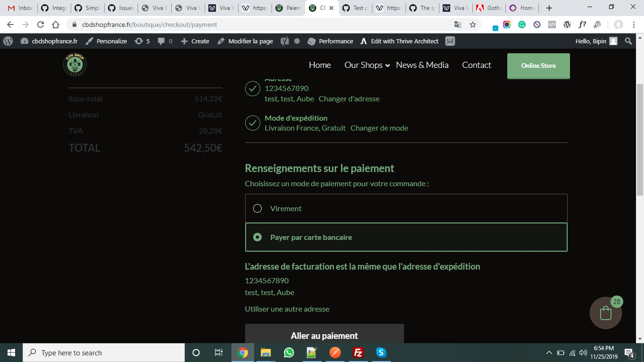This screenshot has width=644, height=362.
Task: View comments via the speech bubble icon
Action: 160,41
